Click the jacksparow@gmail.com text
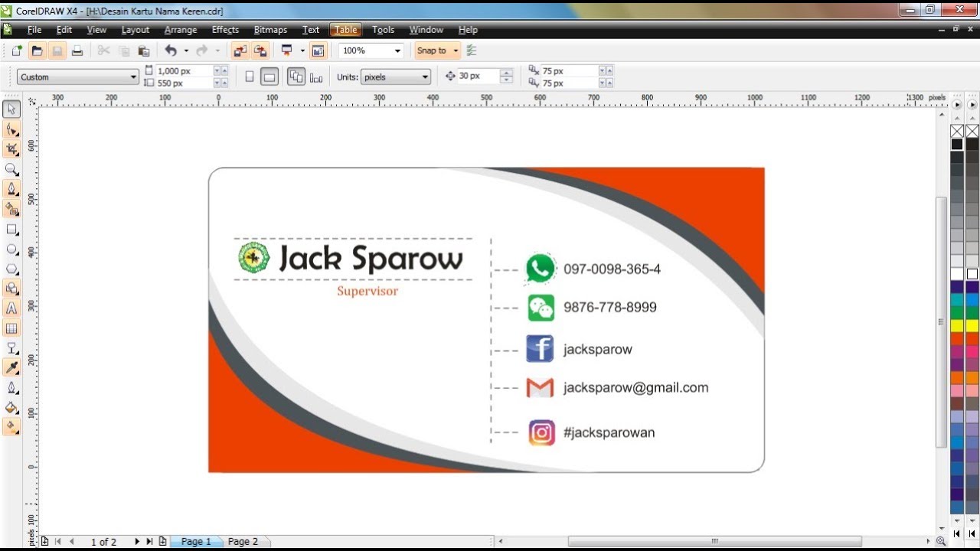Viewport: 980px width, 551px height. pyautogui.click(x=635, y=388)
